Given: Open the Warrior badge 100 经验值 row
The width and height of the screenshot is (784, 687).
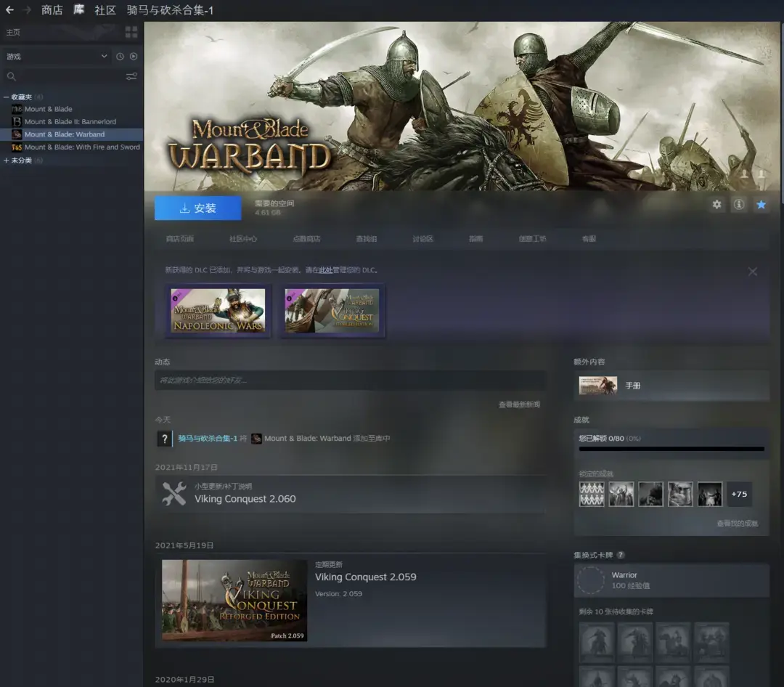Looking at the screenshot, I should coord(671,580).
